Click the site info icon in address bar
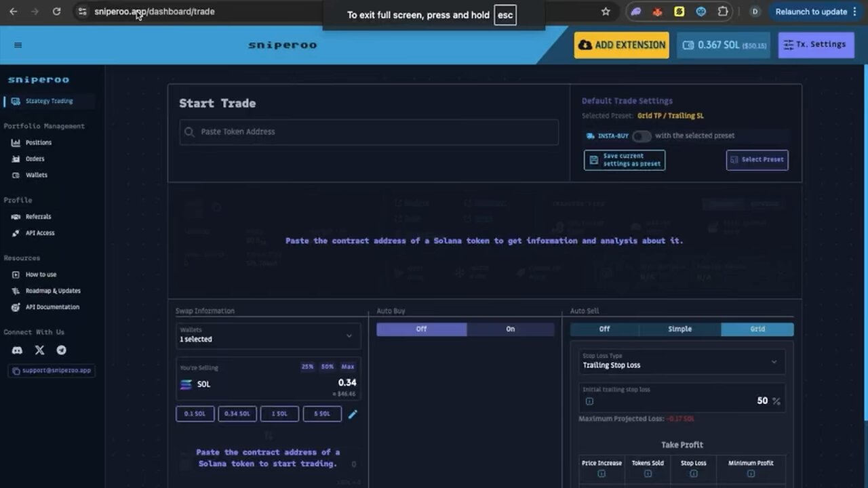 (83, 12)
